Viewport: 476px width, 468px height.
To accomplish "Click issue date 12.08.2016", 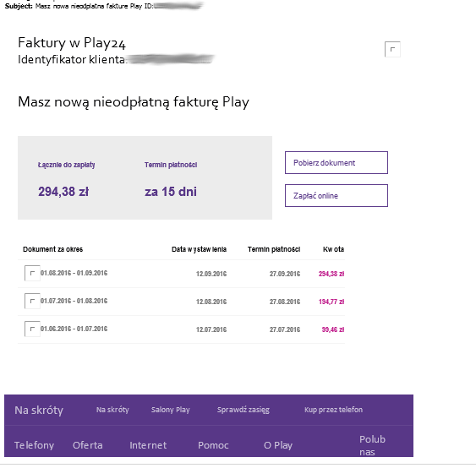I will (211, 302).
